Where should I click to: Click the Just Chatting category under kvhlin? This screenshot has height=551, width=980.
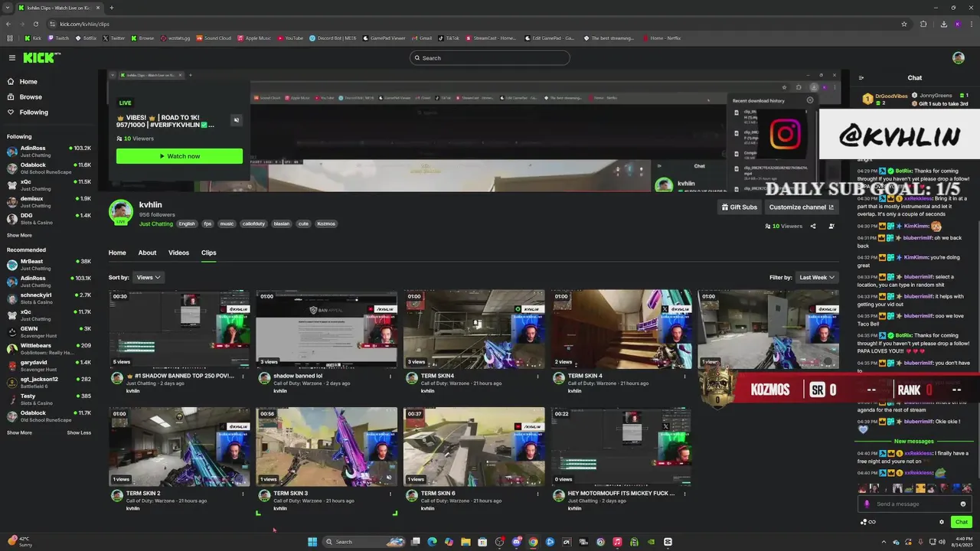156,223
